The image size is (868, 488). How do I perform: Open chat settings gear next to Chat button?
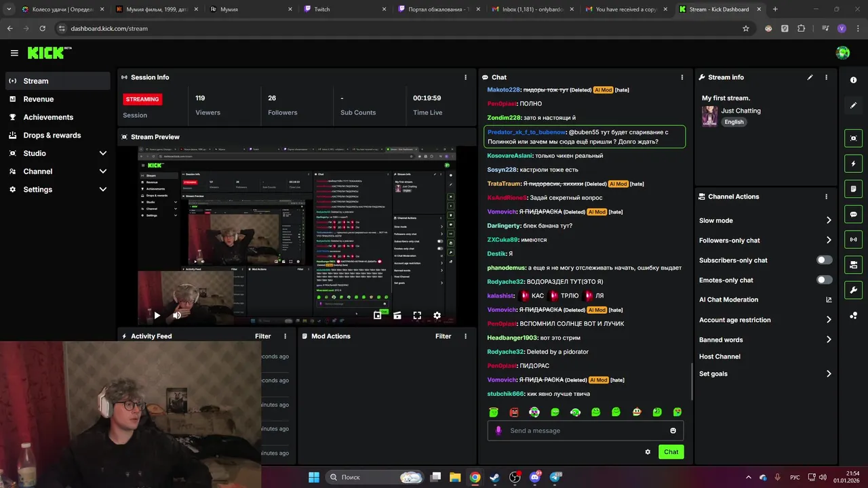click(x=648, y=452)
